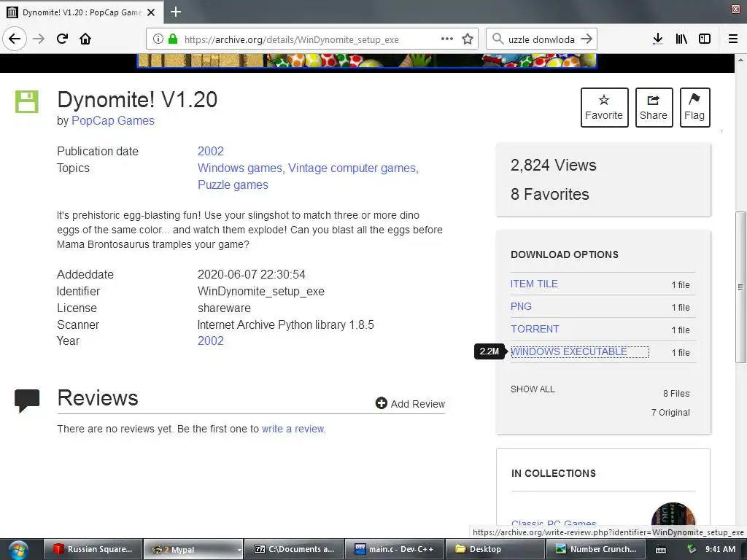Download the WINDOWS EXECUTABLE file
747x560 pixels.
[x=569, y=351]
